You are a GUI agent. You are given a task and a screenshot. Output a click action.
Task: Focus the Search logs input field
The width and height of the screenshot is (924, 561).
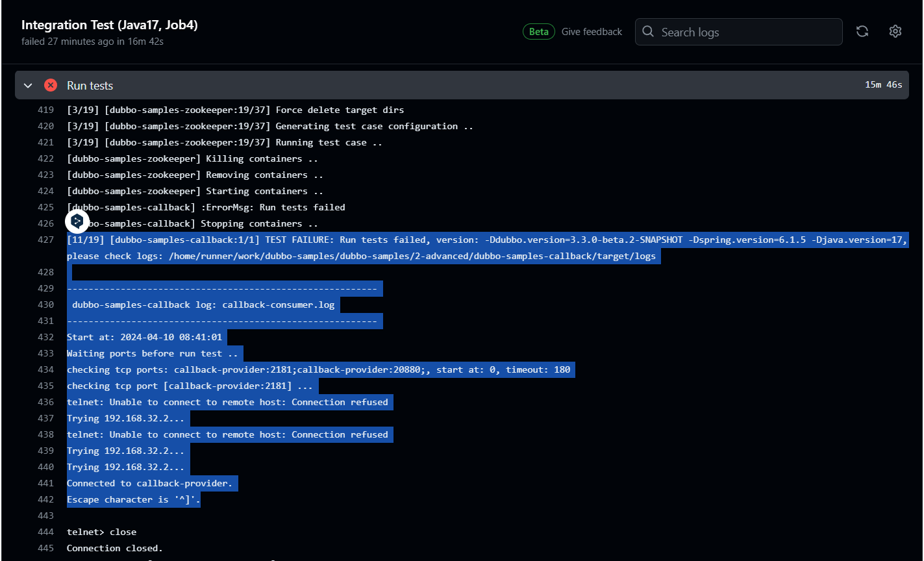pyautogui.click(x=747, y=32)
